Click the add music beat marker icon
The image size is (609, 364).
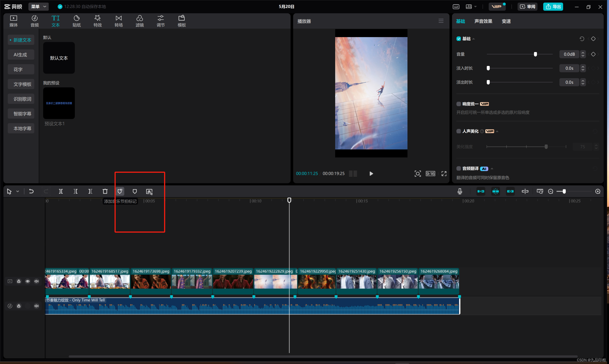pos(120,191)
